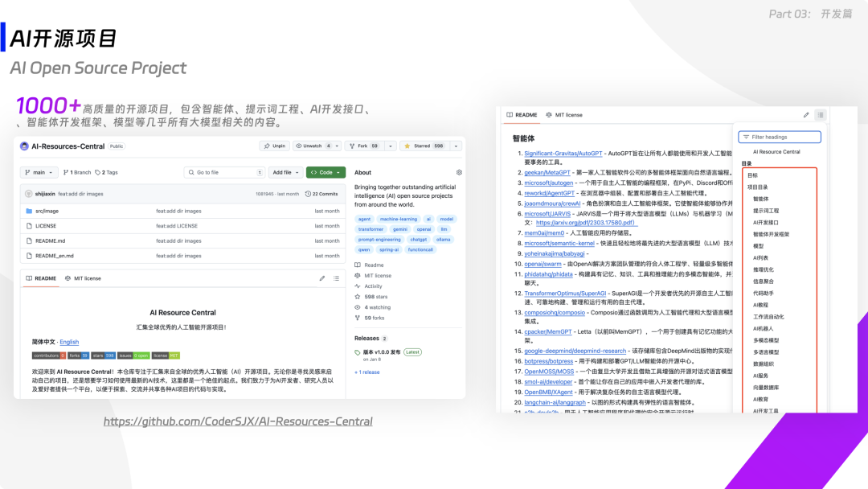Image resolution: width=868 pixels, height=489 pixels.
Task: Click the machine-learning topic tag
Action: [x=399, y=220]
